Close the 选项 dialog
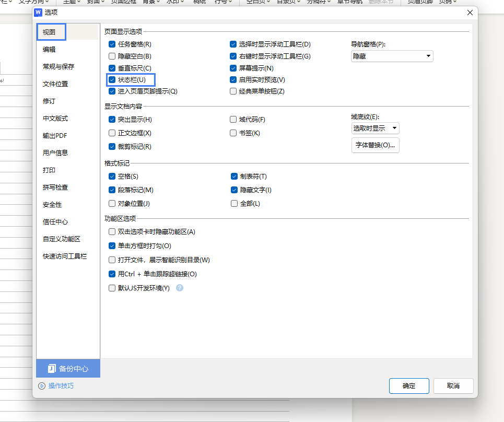This screenshot has width=504, height=422. pyautogui.click(x=470, y=13)
